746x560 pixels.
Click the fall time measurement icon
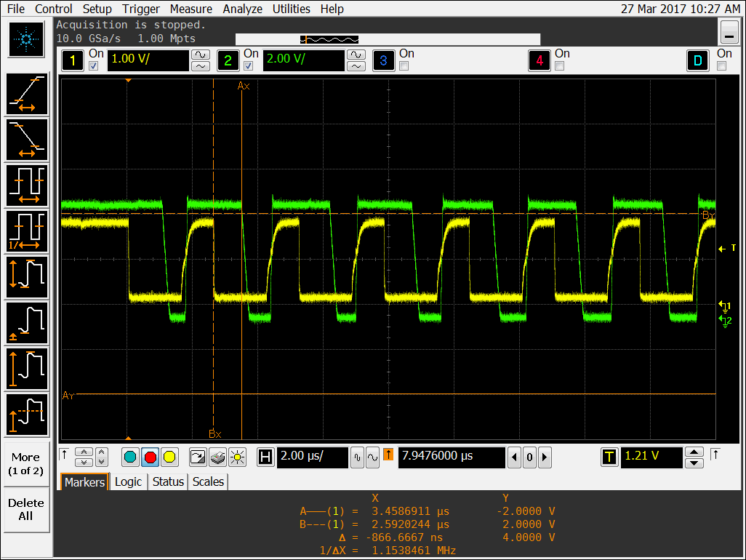point(27,140)
